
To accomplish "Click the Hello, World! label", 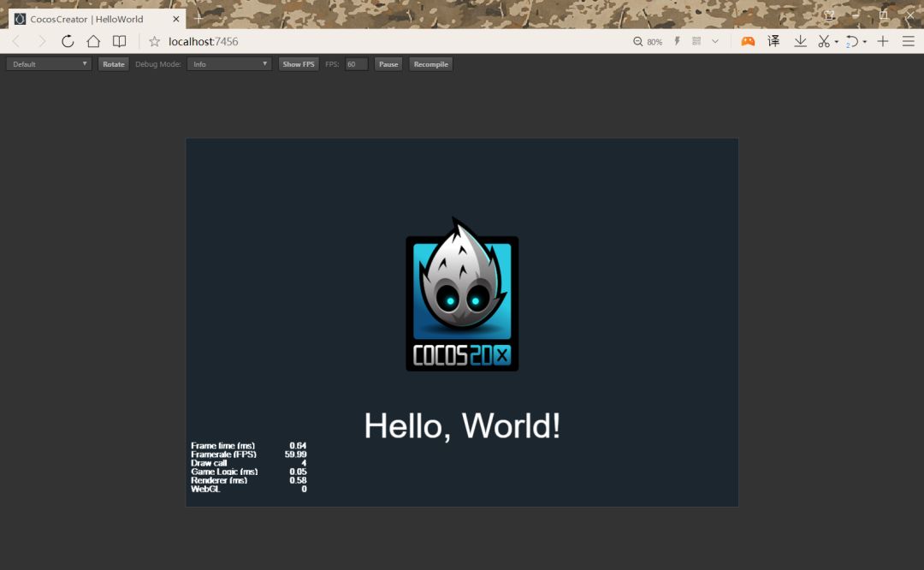I will 462,425.
